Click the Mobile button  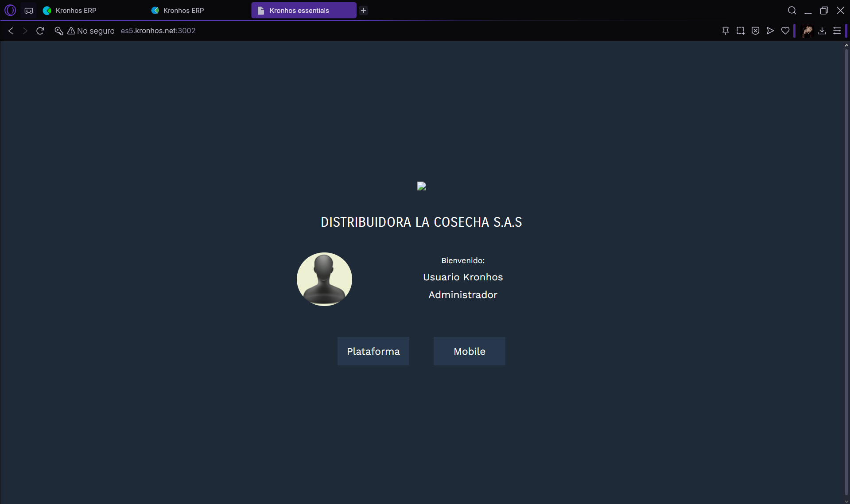(x=469, y=351)
